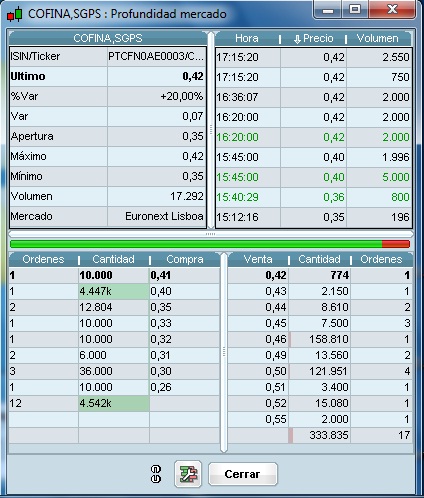Screen dimensions: 424x498
Task: Select the Var value 0,07
Action: (193, 116)
